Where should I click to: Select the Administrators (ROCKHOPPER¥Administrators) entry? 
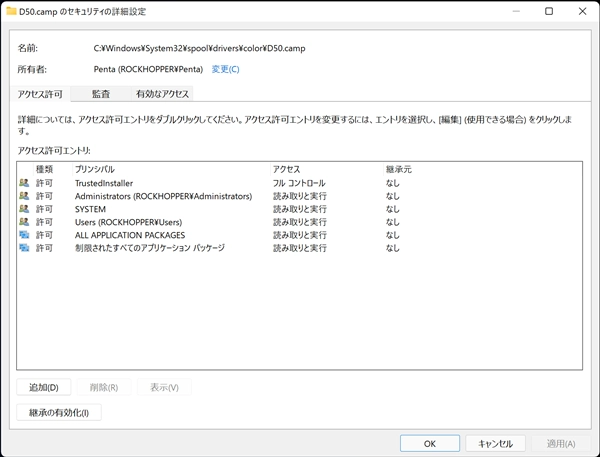(x=299, y=196)
